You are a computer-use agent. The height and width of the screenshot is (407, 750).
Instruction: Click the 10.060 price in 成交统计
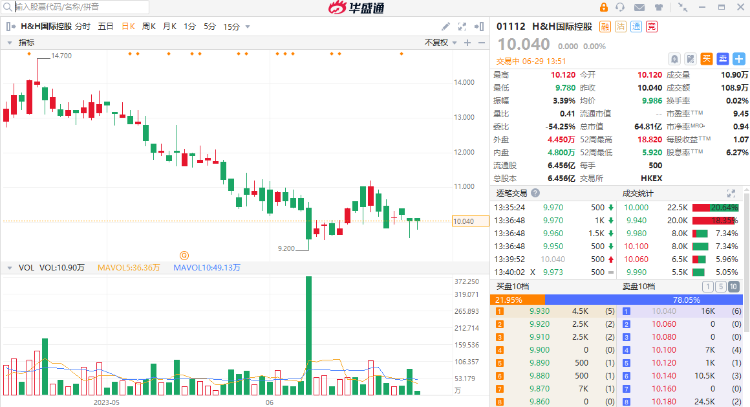pos(636,259)
